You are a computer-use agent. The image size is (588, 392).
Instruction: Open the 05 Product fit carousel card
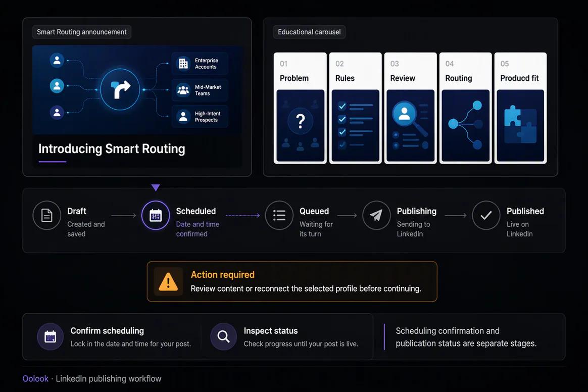520,108
